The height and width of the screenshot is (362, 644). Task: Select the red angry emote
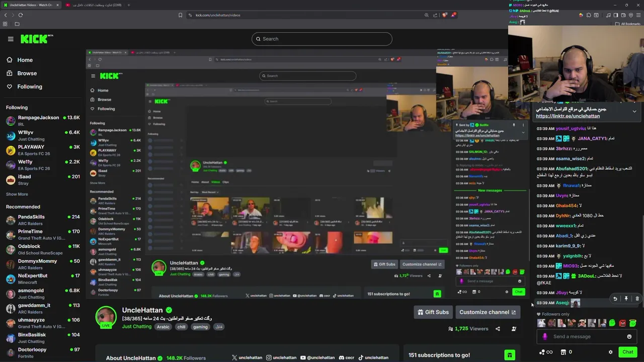[x=622, y=323]
